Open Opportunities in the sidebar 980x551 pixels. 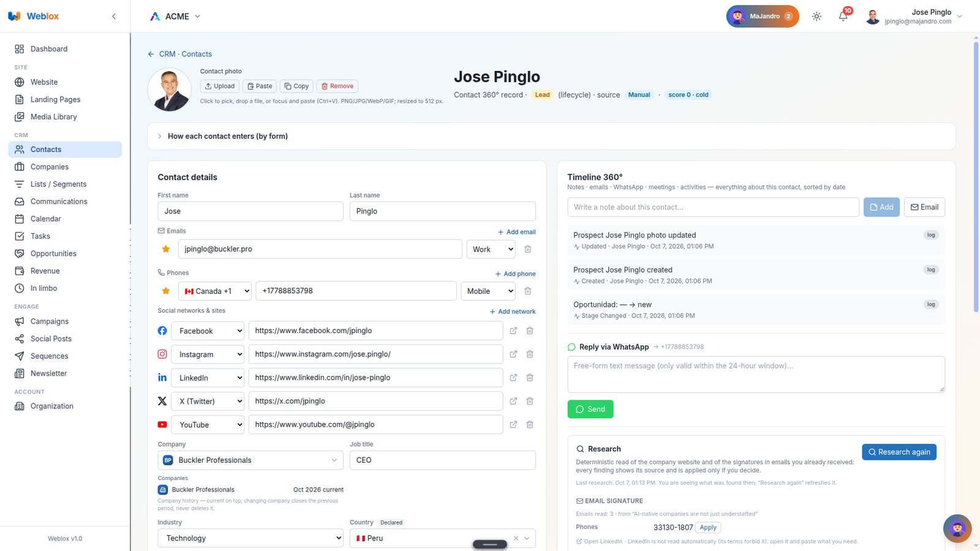pos(65,253)
